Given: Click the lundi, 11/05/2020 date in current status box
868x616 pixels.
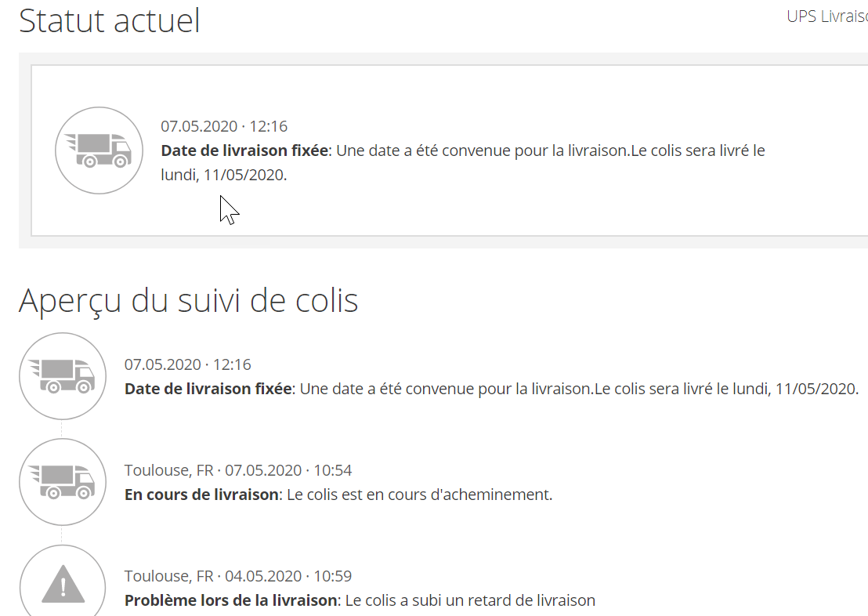Looking at the screenshot, I should (x=224, y=175).
